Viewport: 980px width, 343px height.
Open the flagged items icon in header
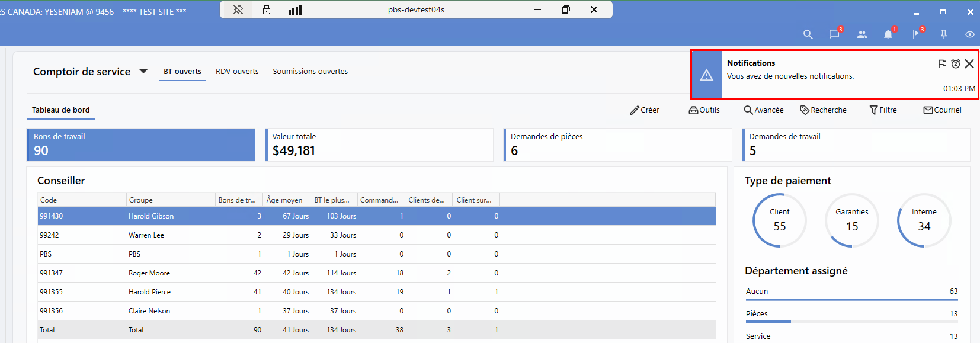coord(916,34)
